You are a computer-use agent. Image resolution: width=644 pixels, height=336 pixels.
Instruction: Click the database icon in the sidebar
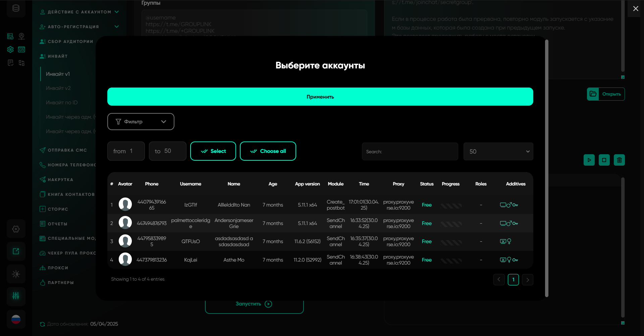(x=16, y=8)
